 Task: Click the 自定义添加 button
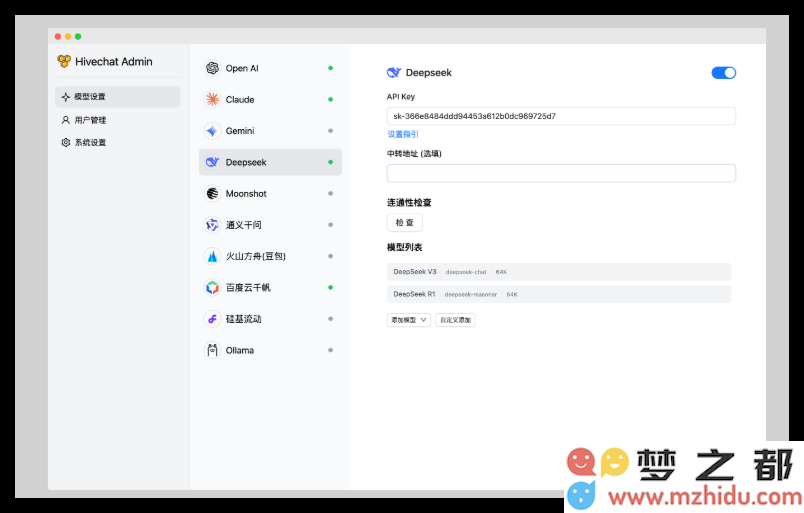(x=455, y=320)
